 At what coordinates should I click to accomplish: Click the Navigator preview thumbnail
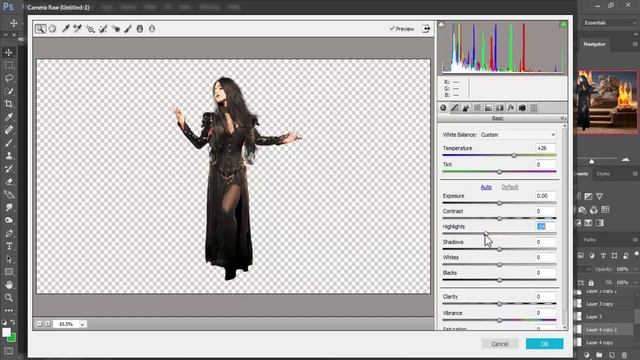[x=608, y=102]
